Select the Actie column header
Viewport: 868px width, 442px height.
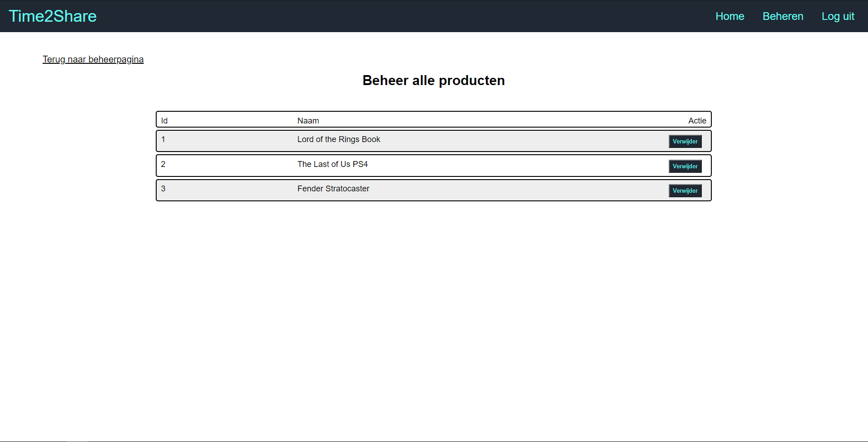click(x=697, y=121)
